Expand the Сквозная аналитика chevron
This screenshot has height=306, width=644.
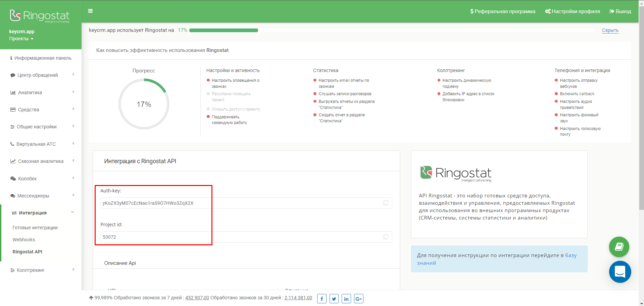(73, 161)
